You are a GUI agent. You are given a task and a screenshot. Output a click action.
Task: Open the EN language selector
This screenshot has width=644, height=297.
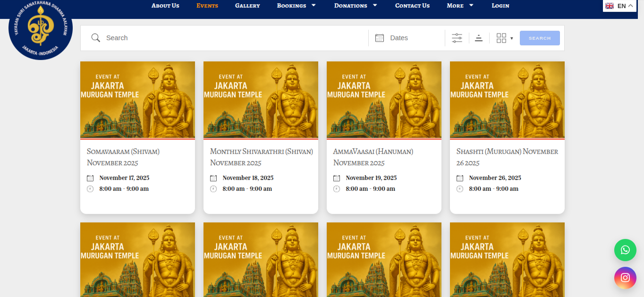coord(621,6)
